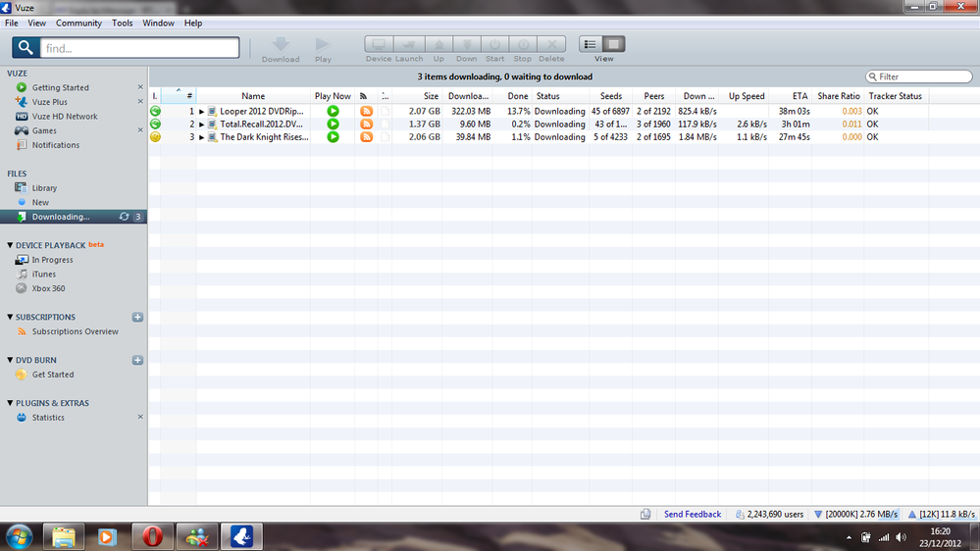Click the Device toolbar button

pyautogui.click(x=379, y=44)
